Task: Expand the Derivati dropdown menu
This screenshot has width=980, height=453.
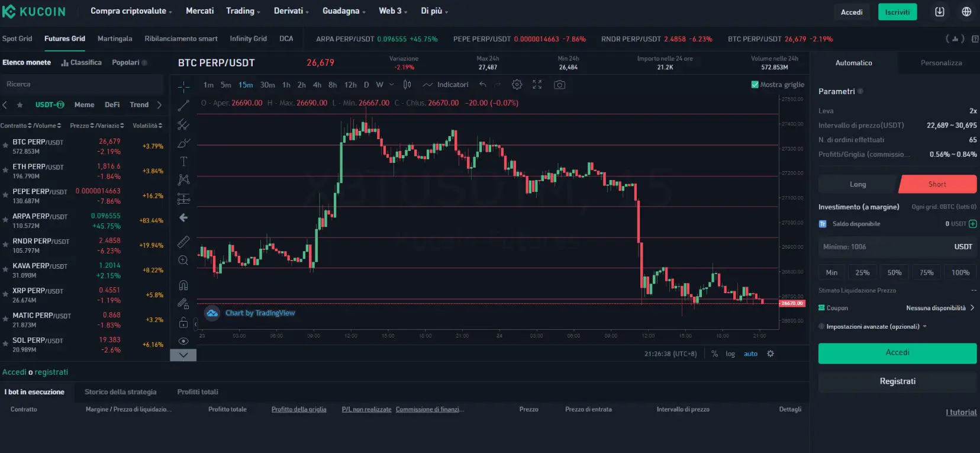Action: coord(291,11)
